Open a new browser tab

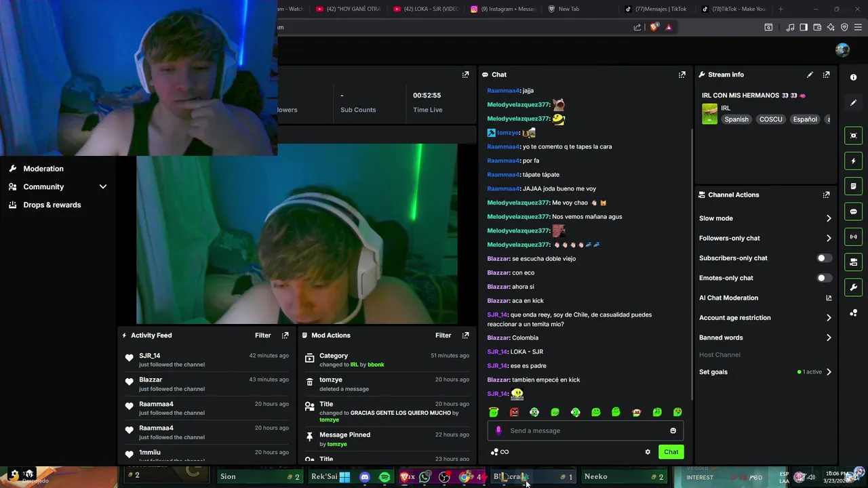(x=781, y=9)
